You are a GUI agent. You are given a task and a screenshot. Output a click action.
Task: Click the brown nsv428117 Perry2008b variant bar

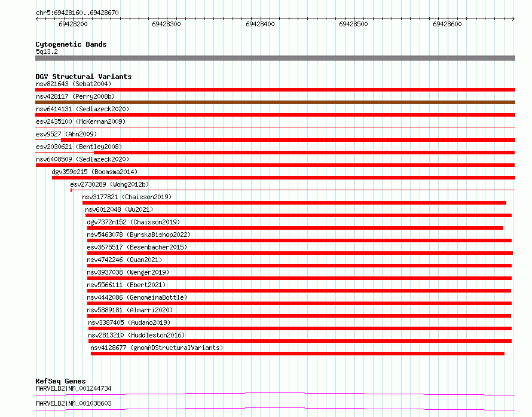coord(275,102)
